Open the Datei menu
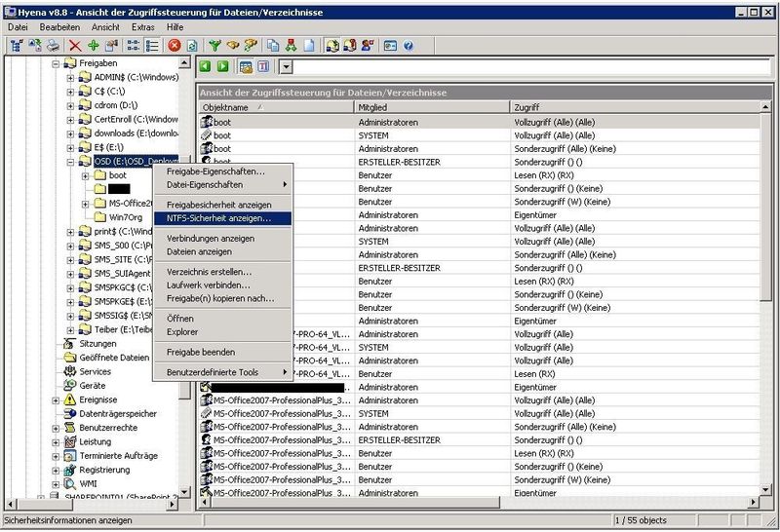The image size is (780, 532). pos(18,27)
